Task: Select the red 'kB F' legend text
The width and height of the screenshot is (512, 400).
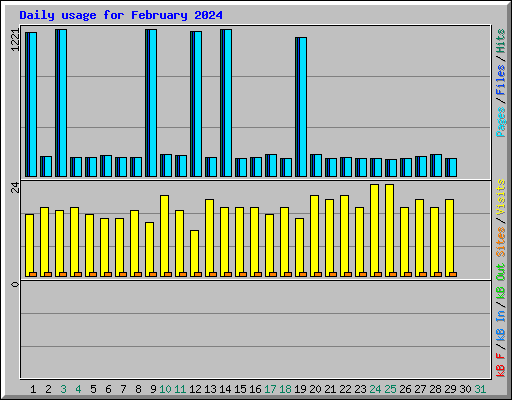Action: (500, 365)
